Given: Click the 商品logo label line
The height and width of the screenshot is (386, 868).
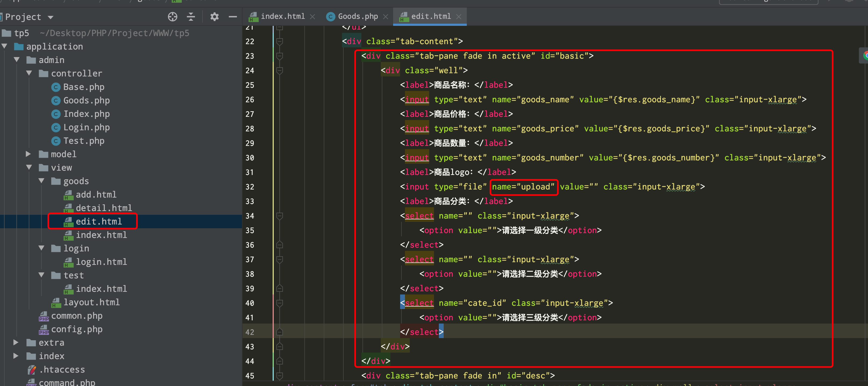Looking at the screenshot, I should coord(458,172).
